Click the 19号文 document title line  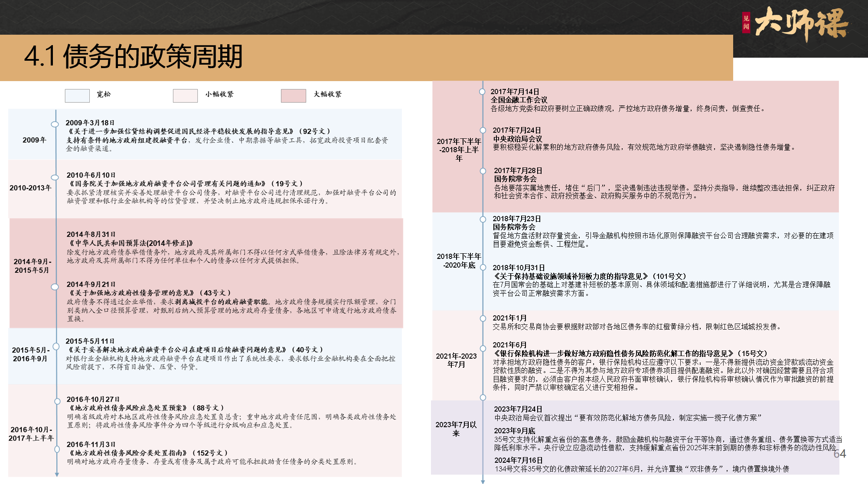pyautogui.click(x=185, y=183)
